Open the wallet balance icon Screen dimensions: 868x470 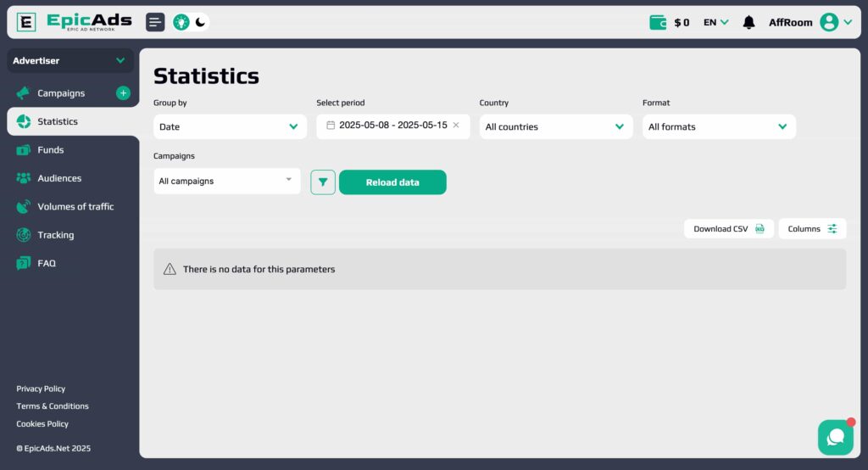[658, 22]
